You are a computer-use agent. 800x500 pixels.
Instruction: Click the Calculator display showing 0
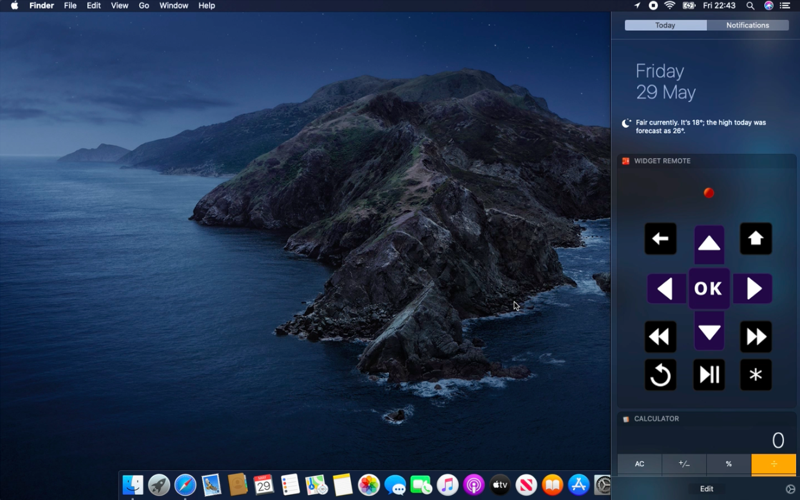pos(707,440)
